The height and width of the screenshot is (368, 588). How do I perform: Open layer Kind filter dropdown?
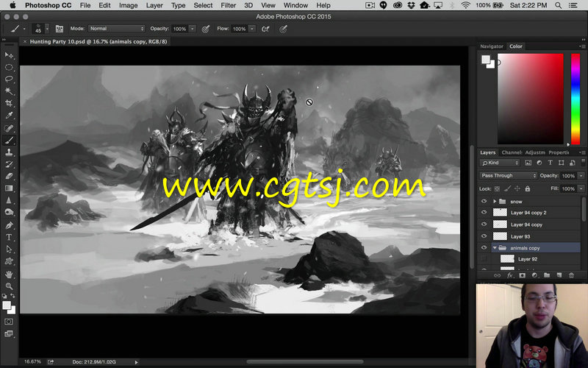tap(500, 163)
